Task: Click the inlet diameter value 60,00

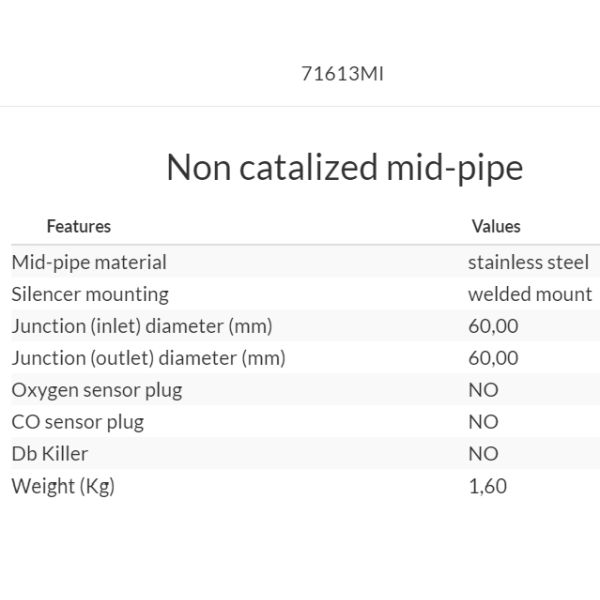Action: [x=493, y=326]
